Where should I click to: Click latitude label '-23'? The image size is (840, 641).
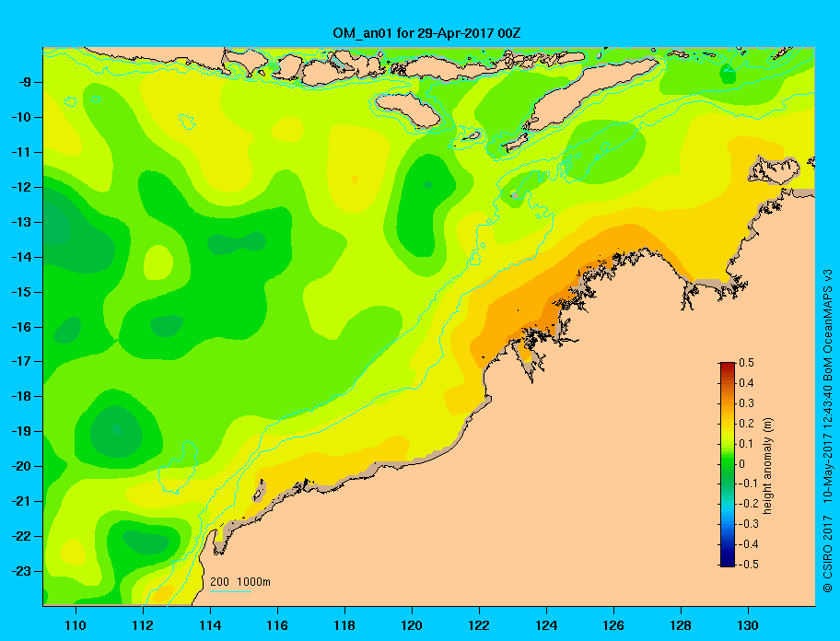[x=20, y=571]
